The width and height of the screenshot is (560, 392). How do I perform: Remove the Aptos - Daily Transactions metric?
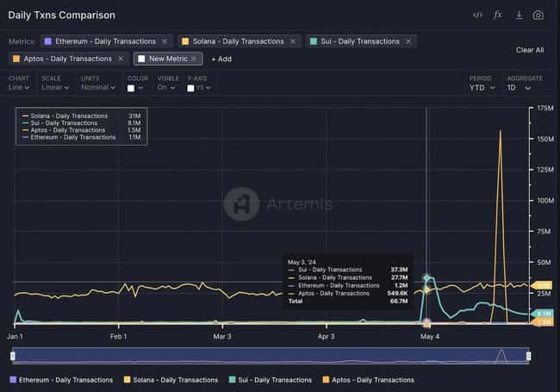[121, 59]
